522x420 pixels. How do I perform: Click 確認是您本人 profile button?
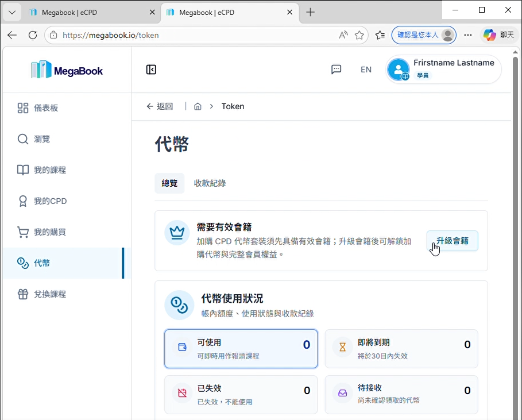click(x=424, y=35)
